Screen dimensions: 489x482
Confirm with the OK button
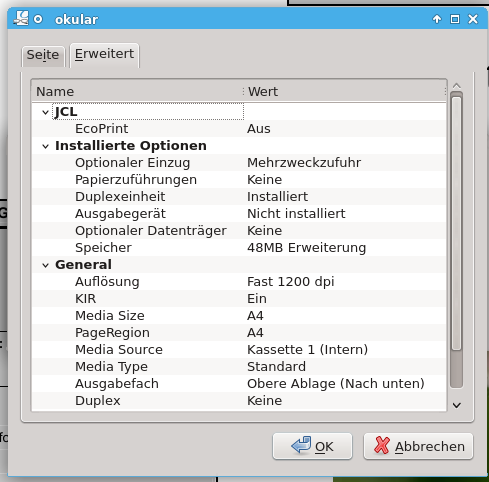312,447
